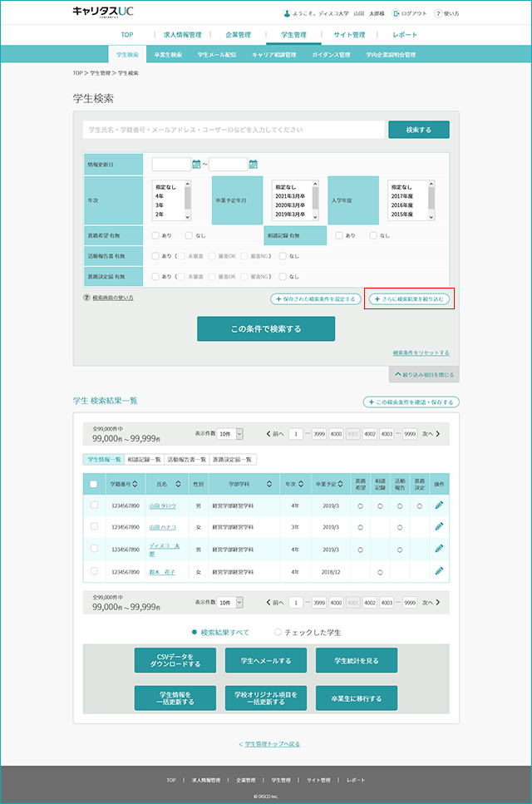Edit ディスコ 太郎 with pencil icon

[x=439, y=548]
